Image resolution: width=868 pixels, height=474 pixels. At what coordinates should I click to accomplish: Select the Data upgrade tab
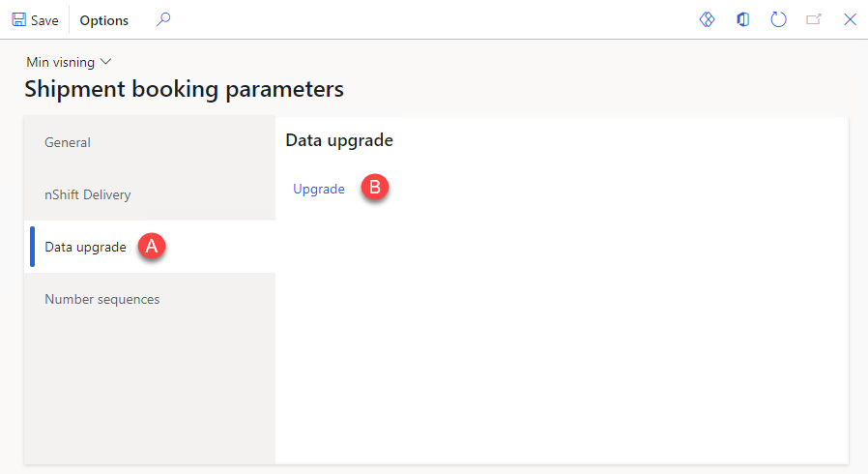pos(150,247)
